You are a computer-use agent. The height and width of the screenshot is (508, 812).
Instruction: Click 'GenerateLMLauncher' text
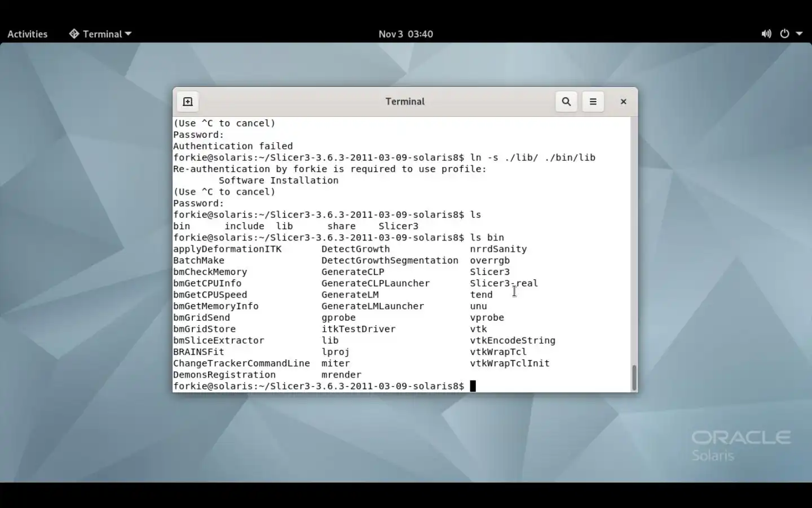click(373, 306)
